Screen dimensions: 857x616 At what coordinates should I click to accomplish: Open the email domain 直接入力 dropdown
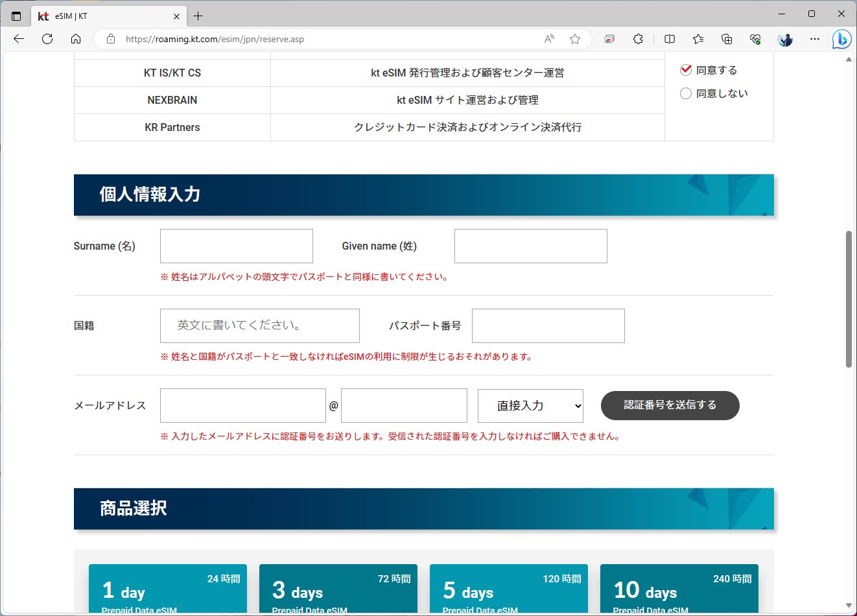pyautogui.click(x=530, y=405)
